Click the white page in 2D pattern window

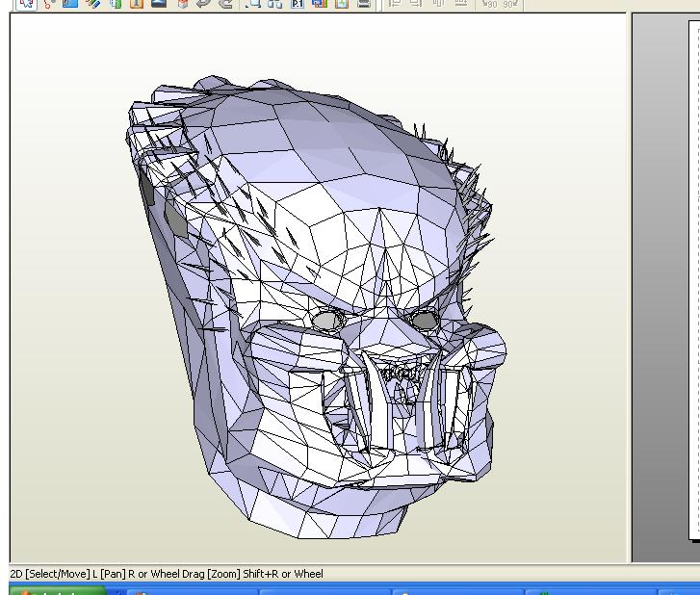[694, 280]
